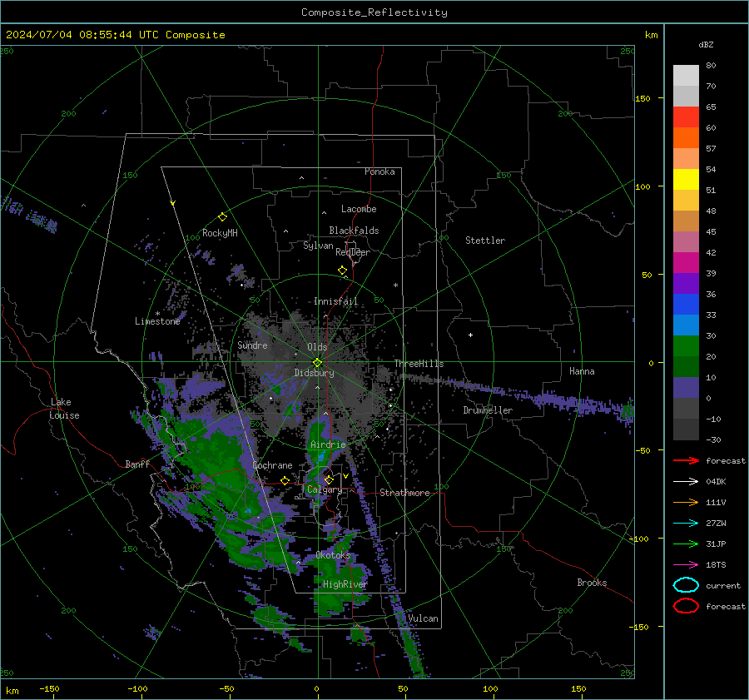Click the Limestone label
Screen dimensions: 749x700
pos(157,321)
